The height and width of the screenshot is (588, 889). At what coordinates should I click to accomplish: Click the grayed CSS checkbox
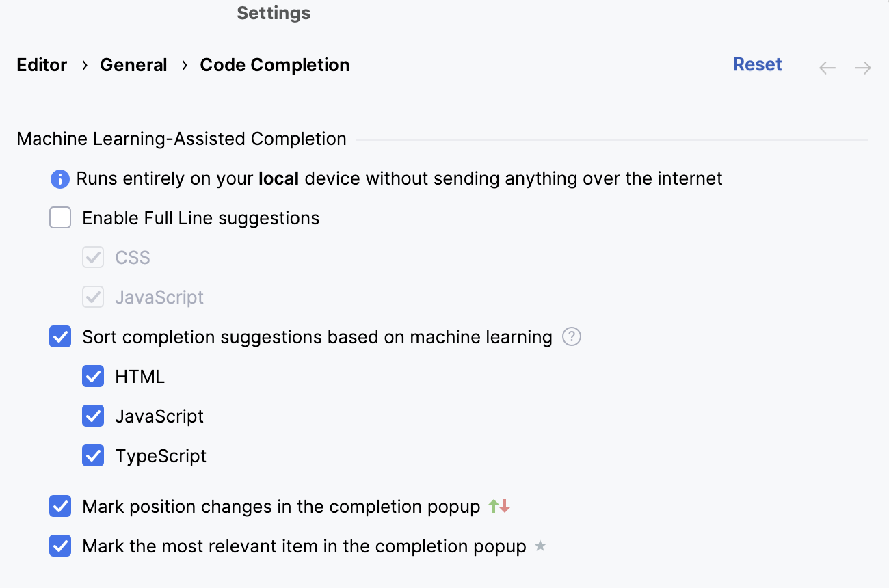coord(93,257)
